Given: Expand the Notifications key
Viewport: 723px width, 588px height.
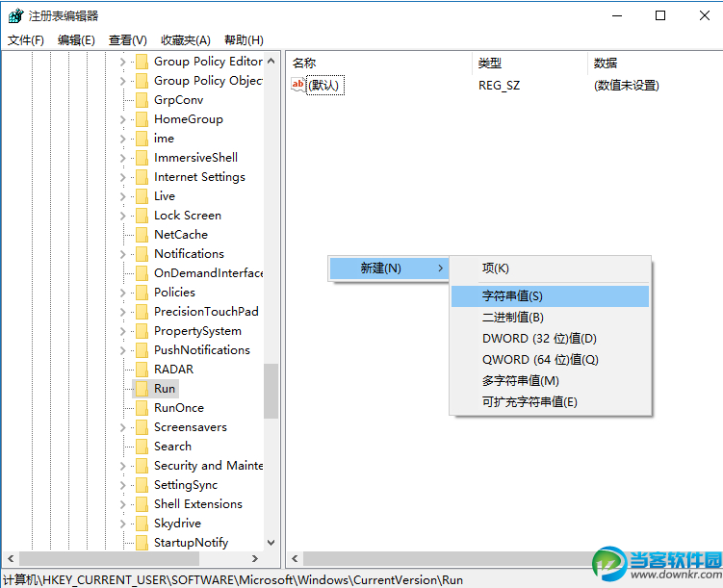Looking at the screenshot, I should 122,254.
